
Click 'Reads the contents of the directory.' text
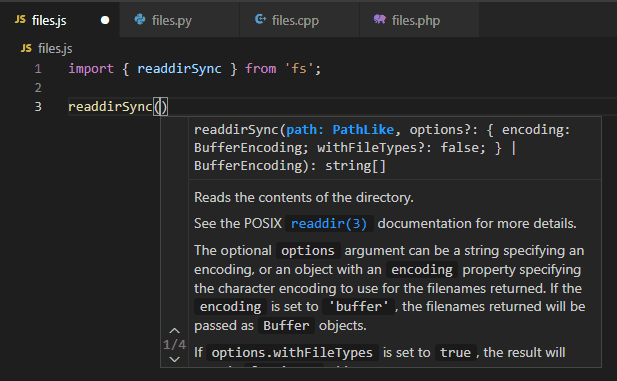tap(303, 197)
